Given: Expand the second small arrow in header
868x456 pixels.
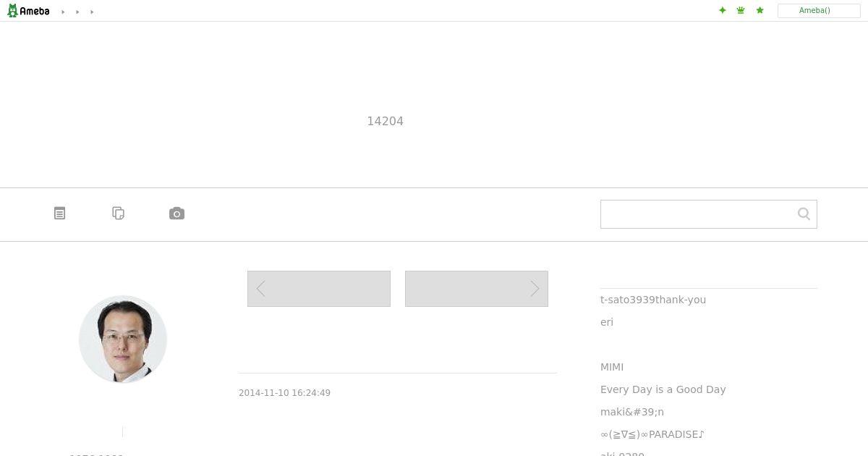Looking at the screenshot, I should pyautogui.click(x=77, y=12).
